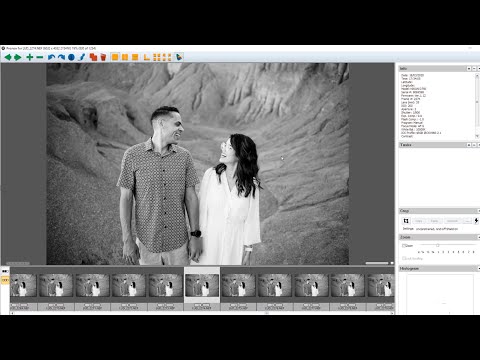Click the small ellipsis button in Crop panel

468,221
